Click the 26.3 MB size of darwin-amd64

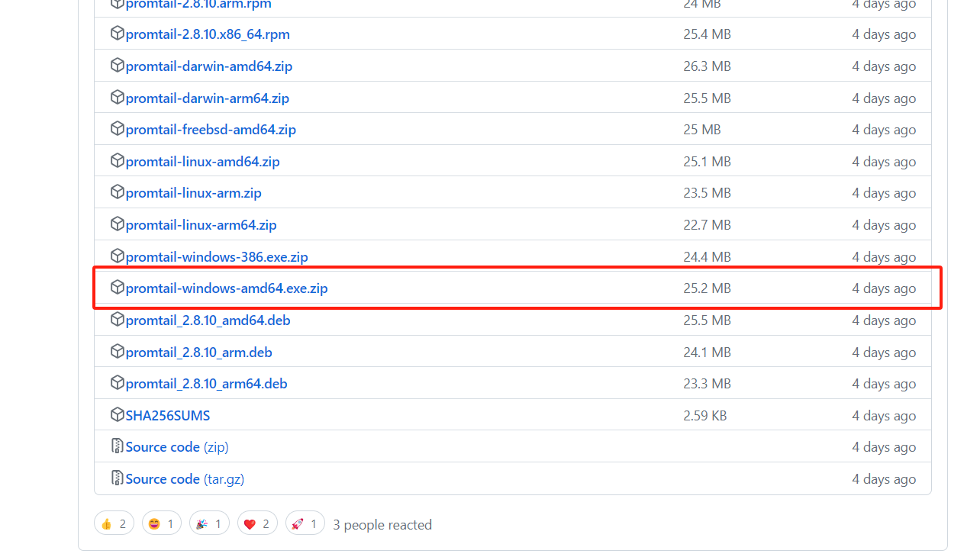pos(707,66)
